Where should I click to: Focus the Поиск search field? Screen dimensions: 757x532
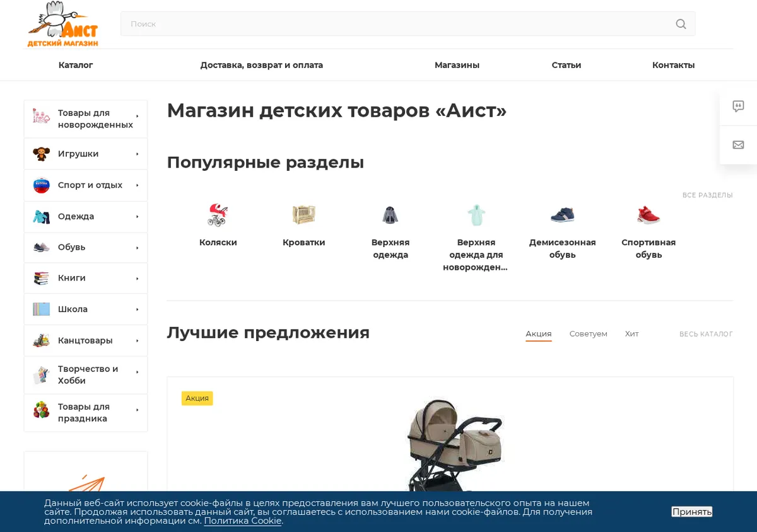397,24
